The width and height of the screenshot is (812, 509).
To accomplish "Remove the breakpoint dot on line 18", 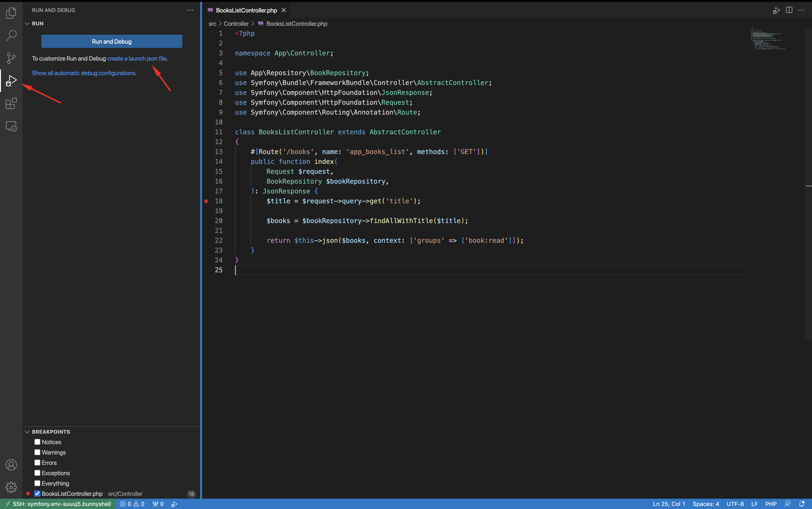I will point(206,201).
